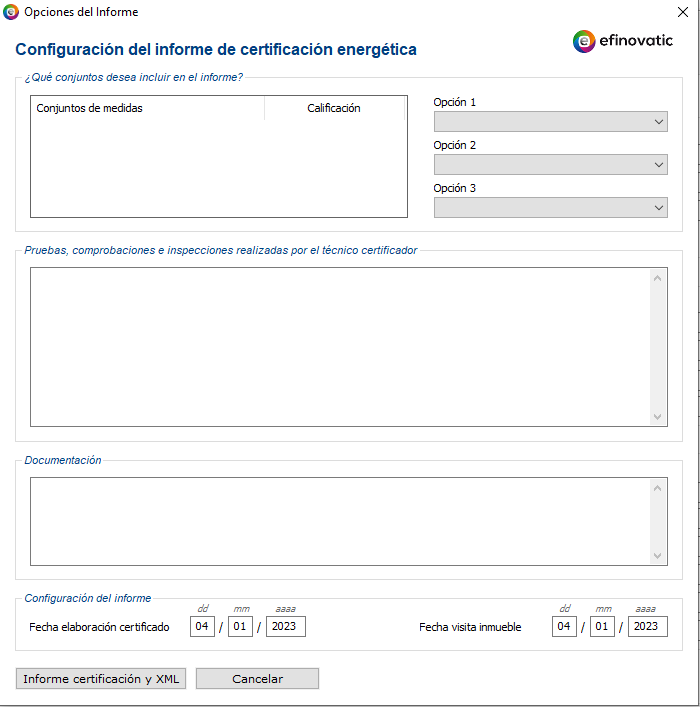Click the app icon in title bar
This screenshot has width=700, height=707.
point(11,12)
